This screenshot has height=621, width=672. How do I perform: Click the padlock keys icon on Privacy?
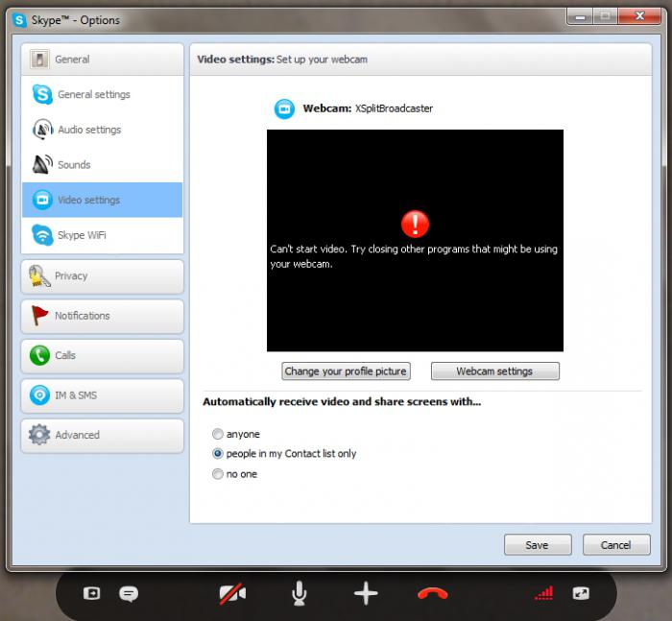pos(39,276)
